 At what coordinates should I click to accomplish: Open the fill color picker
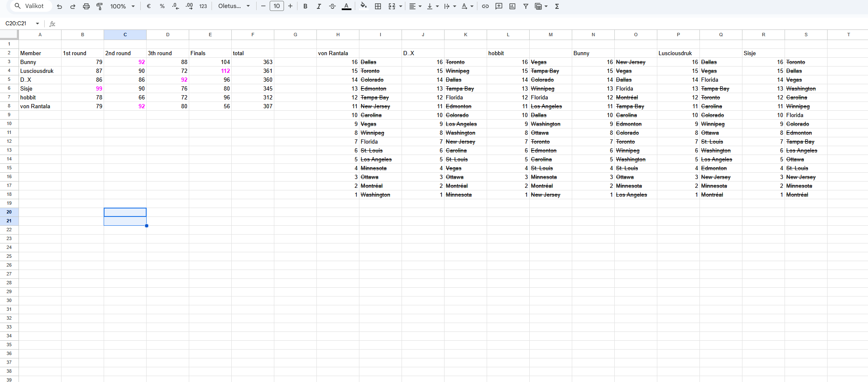pos(364,6)
